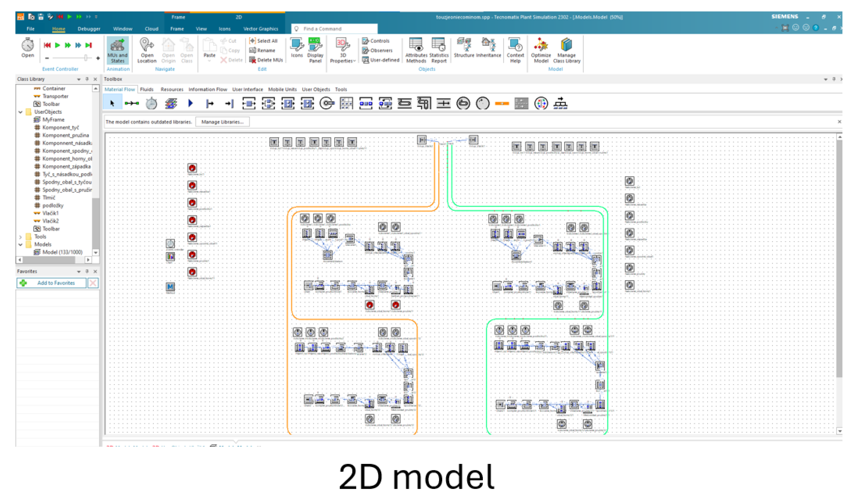
Task: Start simulation with the green play button
Action: (57, 45)
